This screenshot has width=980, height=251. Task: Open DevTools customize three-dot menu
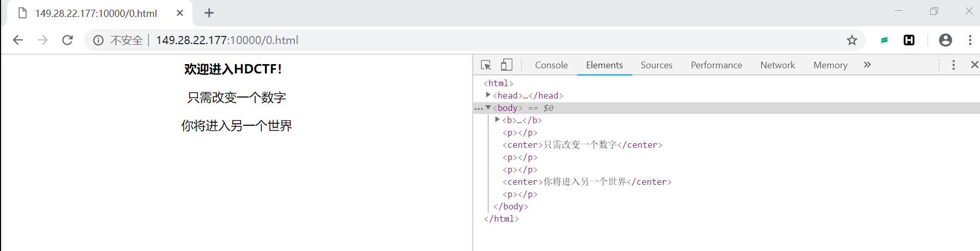point(953,65)
